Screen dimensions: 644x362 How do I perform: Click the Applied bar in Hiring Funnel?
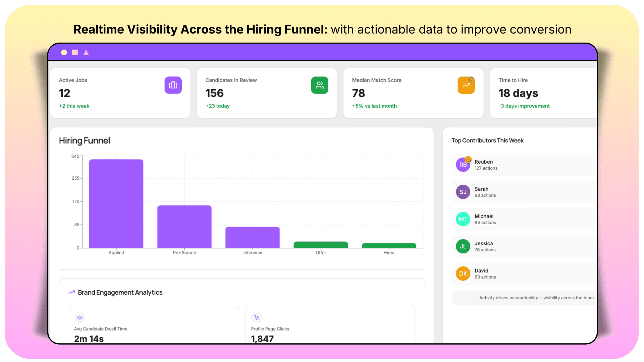point(116,204)
